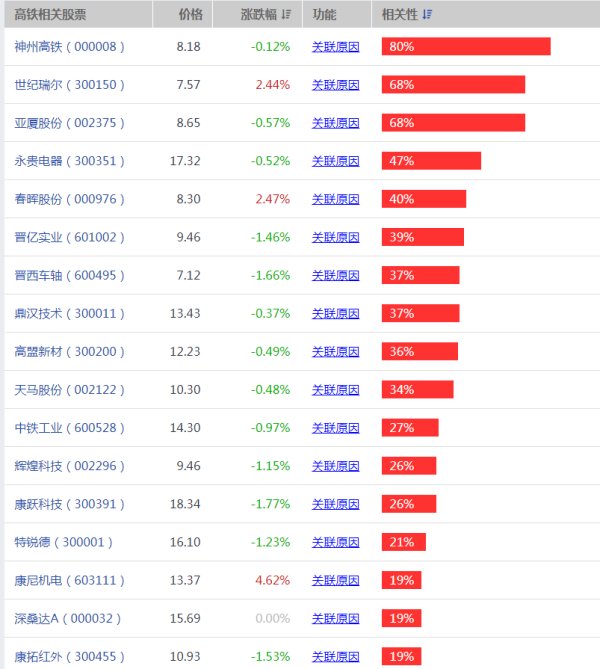The width and height of the screenshot is (600, 669).
Task: View 关联原因 for 特锐德
Action: pos(335,542)
